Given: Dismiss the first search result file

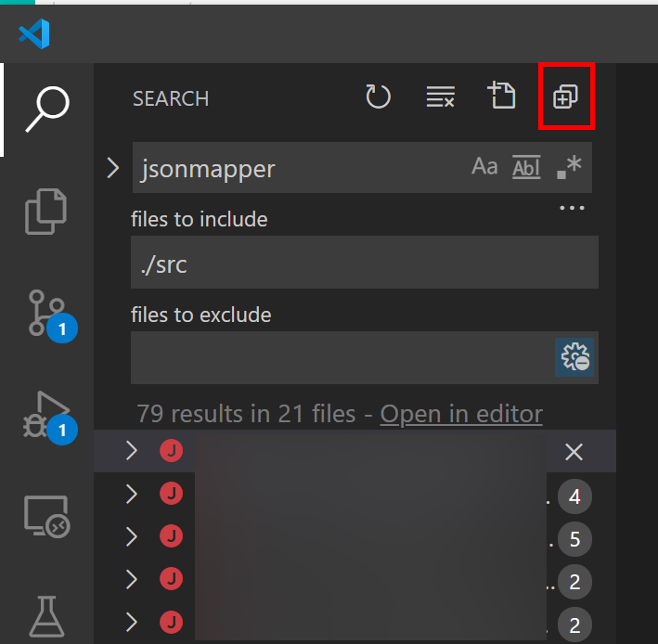Looking at the screenshot, I should (x=574, y=452).
